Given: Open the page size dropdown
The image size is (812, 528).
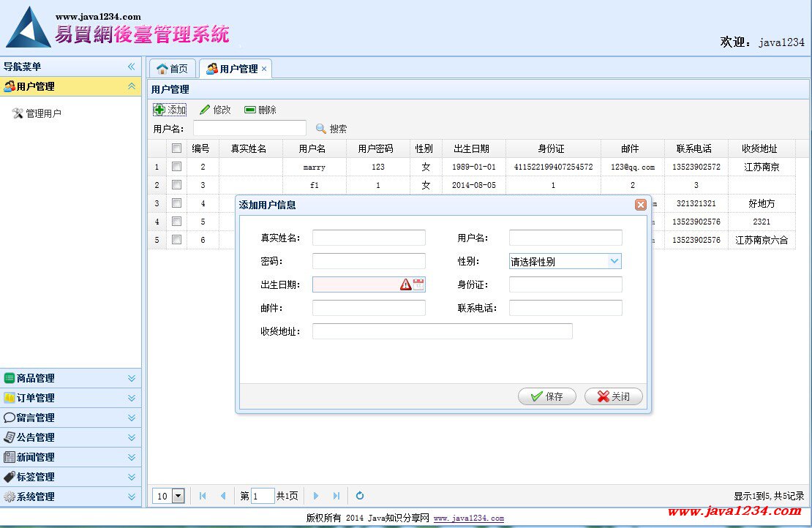Looking at the screenshot, I should point(176,496).
